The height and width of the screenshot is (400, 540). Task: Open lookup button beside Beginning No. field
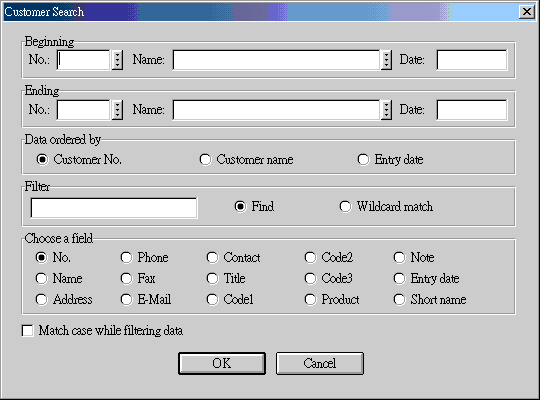[x=117, y=60]
